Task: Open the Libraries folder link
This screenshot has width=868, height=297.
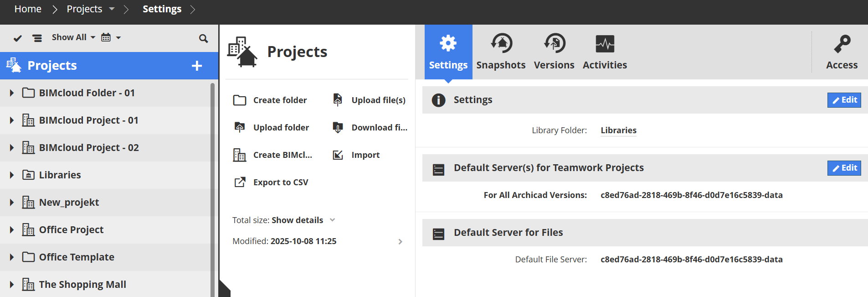Action: point(618,130)
